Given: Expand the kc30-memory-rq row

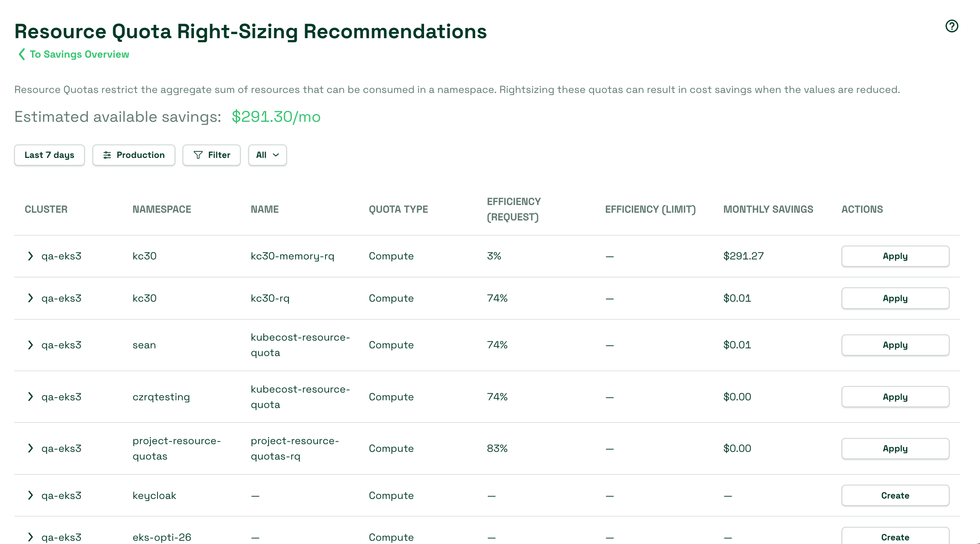Looking at the screenshot, I should click(x=30, y=256).
